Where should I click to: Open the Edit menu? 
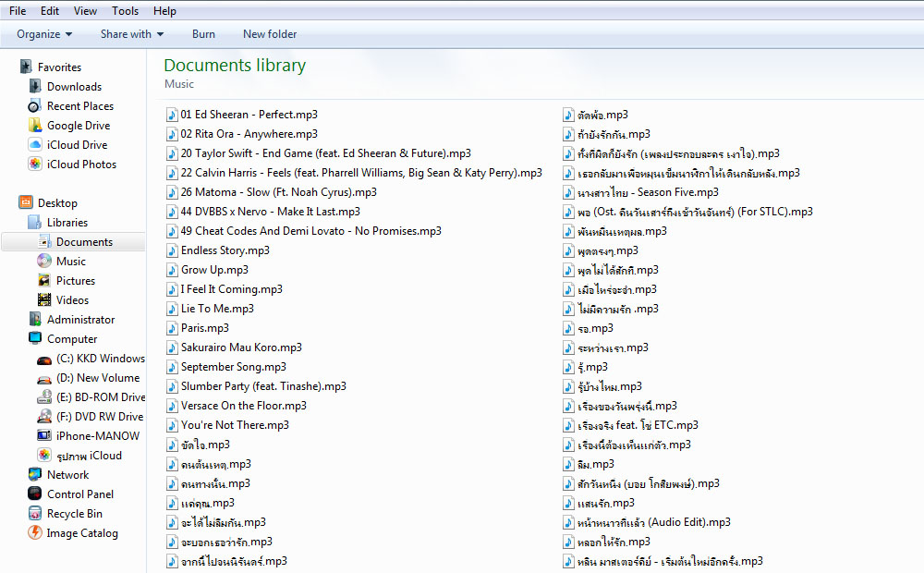click(50, 10)
